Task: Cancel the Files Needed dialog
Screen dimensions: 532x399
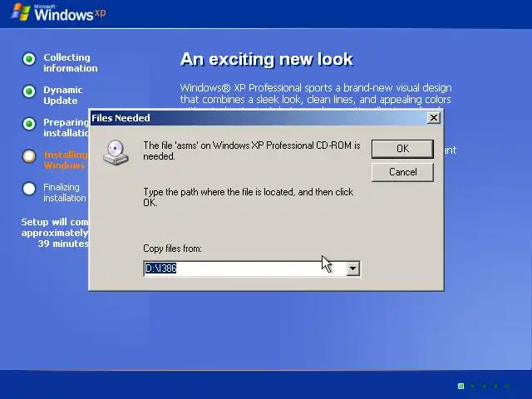Action: click(402, 172)
